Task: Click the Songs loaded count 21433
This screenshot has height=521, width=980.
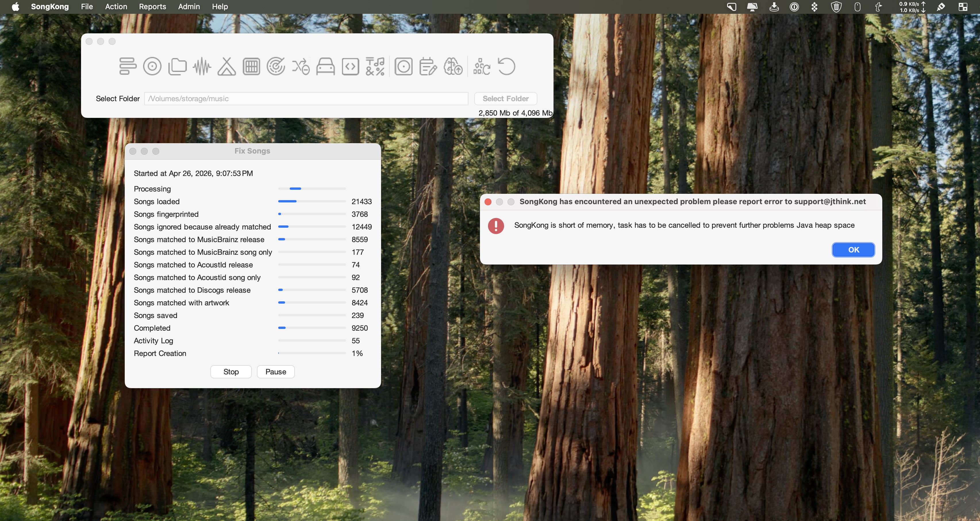Action: [362, 202]
